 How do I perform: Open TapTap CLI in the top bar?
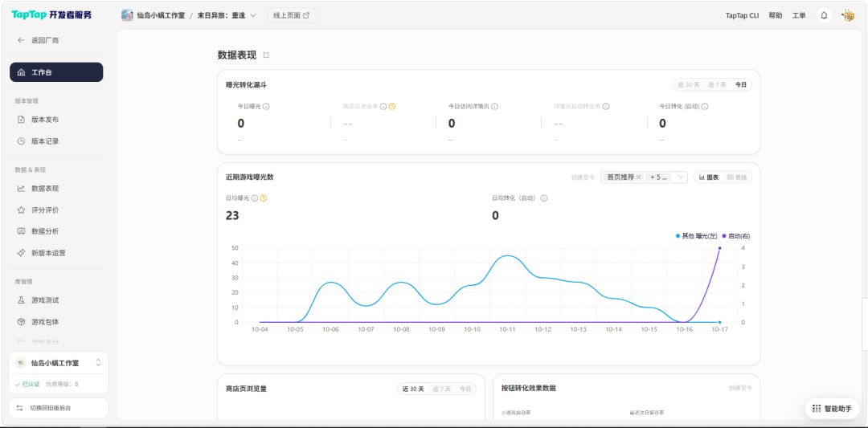(x=743, y=15)
